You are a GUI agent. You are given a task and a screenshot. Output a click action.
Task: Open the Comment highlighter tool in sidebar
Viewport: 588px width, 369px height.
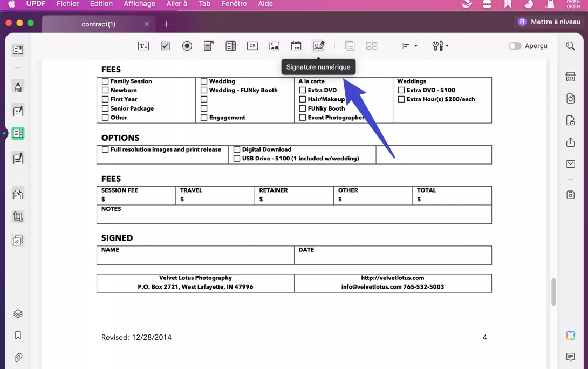click(x=18, y=87)
